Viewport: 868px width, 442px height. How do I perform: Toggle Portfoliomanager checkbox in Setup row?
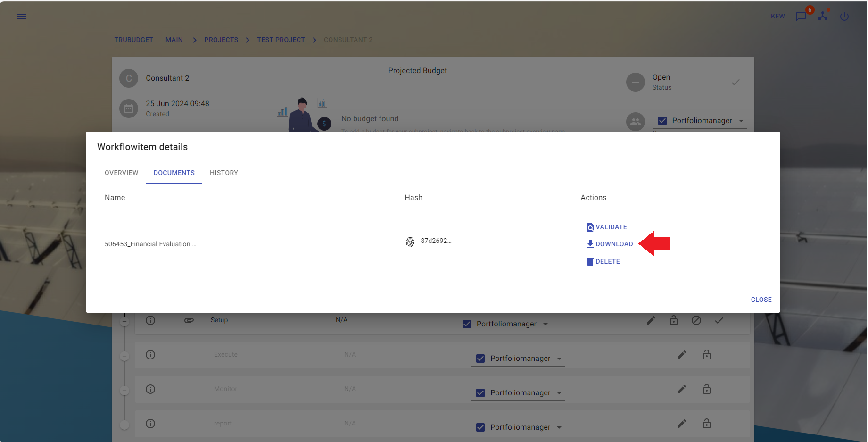click(467, 324)
